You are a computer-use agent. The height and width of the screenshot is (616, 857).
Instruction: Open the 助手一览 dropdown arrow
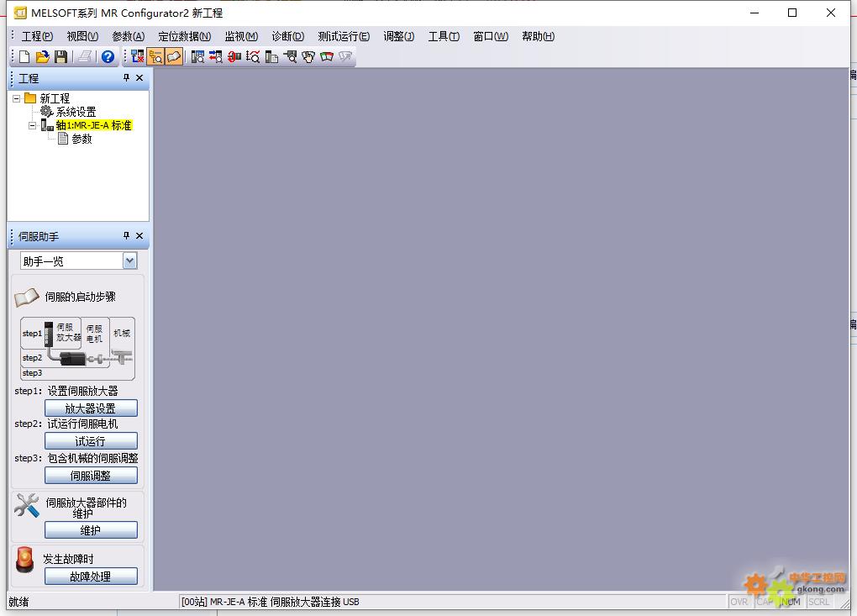click(129, 261)
